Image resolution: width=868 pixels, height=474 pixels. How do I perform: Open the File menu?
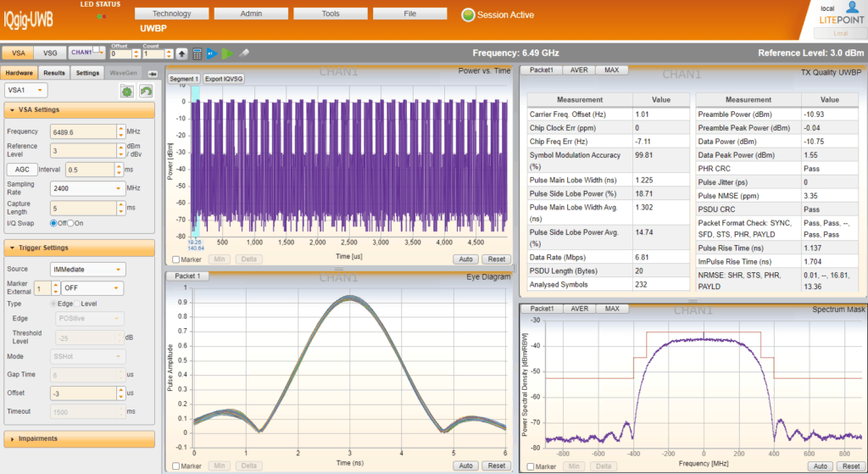pos(409,14)
